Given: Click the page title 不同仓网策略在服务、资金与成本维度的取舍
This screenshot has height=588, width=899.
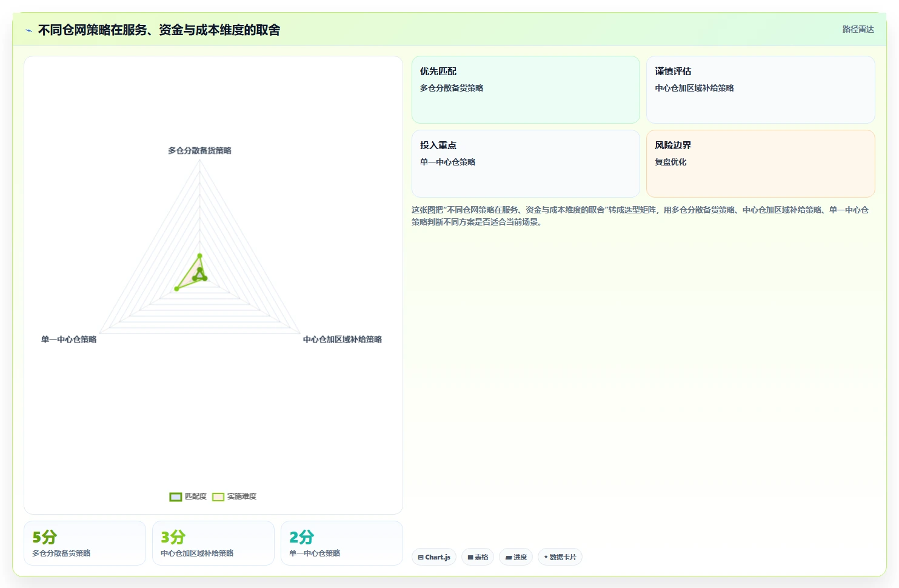Looking at the screenshot, I should click(159, 30).
